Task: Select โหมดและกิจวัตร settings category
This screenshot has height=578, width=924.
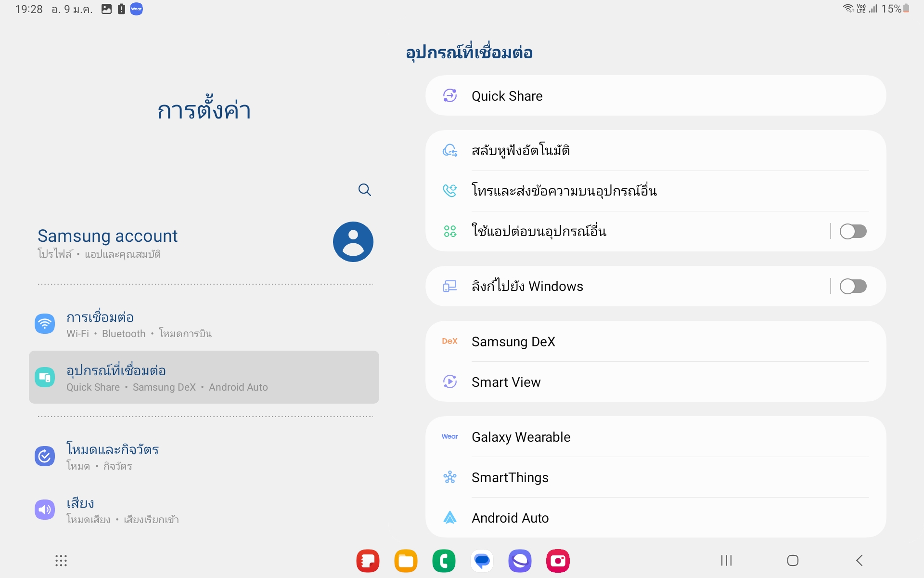Action: point(204,456)
